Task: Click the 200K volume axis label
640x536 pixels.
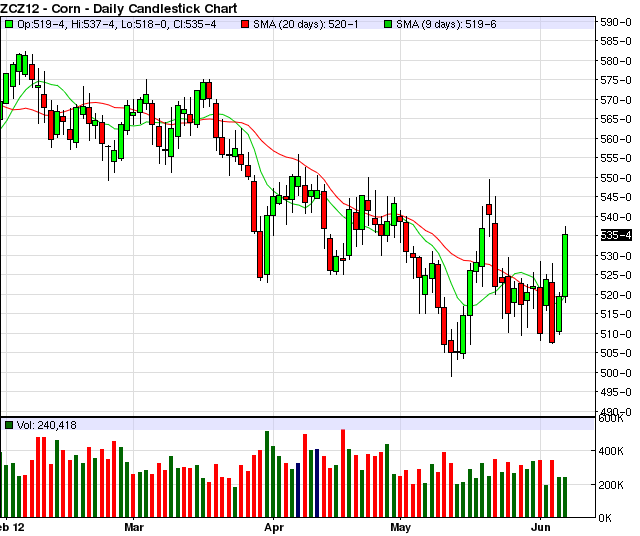Action: point(611,485)
